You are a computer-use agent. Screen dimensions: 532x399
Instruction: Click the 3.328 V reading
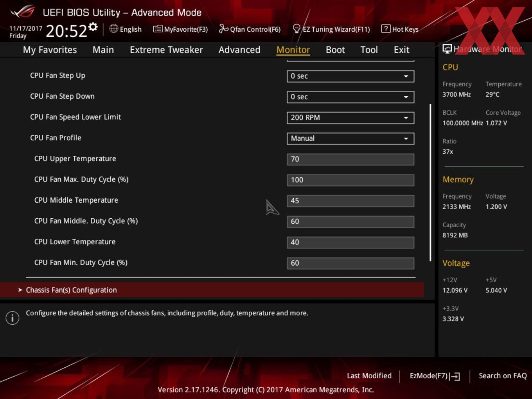click(453, 319)
